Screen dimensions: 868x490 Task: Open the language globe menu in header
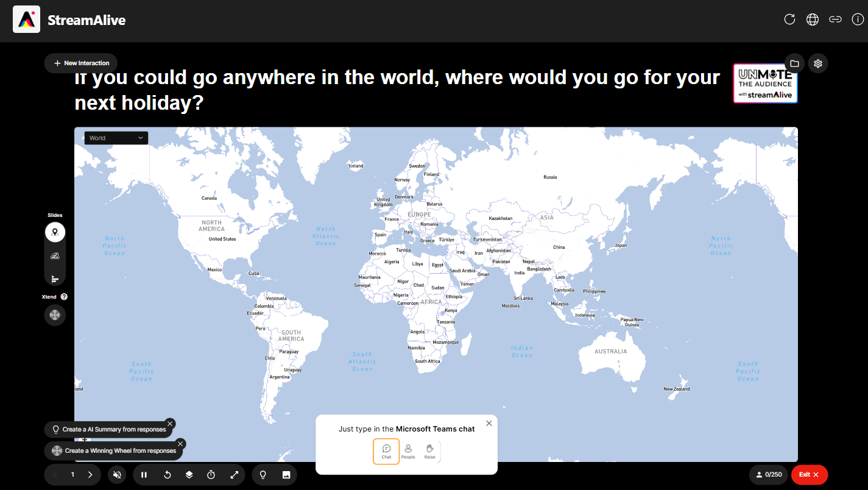(812, 20)
